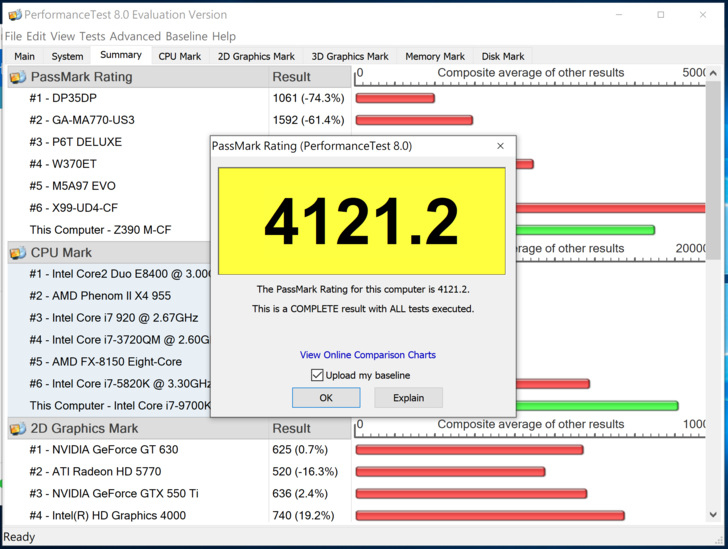Select the NVIDIA GeForce GT 630 row

(x=104, y=450)
